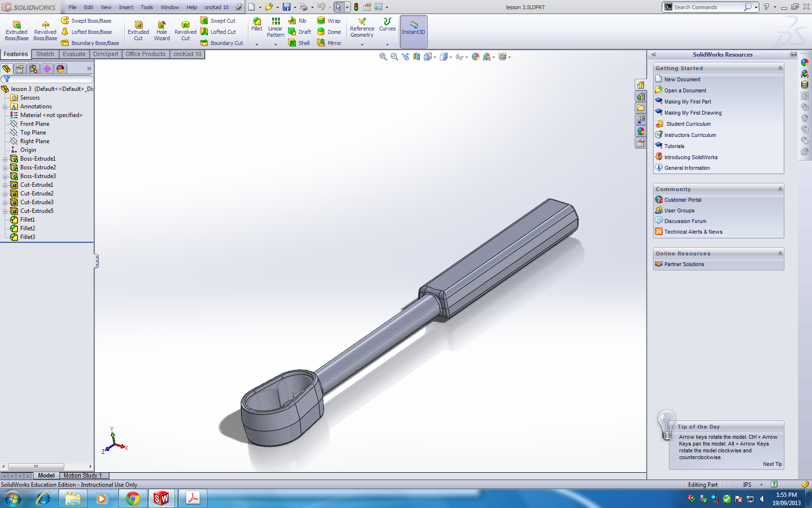Pin the SolidWorks Resources task pane
The width and height of the screenshot is (812, 508).
[793, 54]
